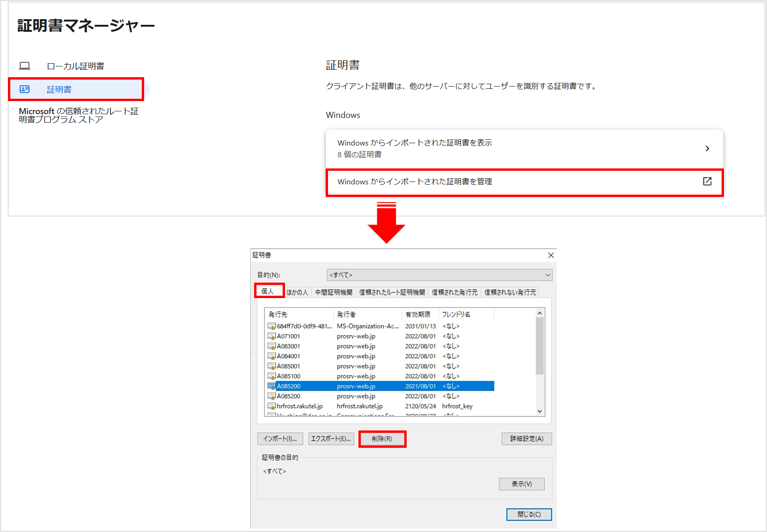Click the 閉じる(C) button
The width and height of the screenshot is (767, 532).
529,514
